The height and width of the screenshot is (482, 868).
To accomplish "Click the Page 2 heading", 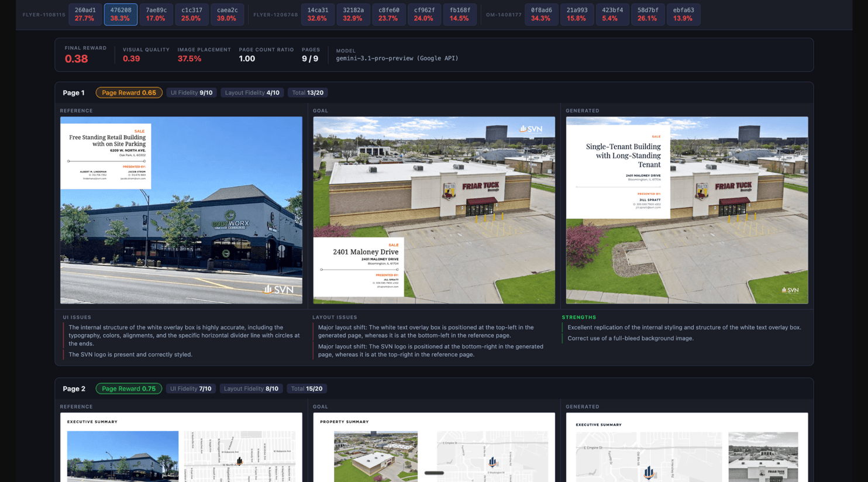I will (74, 388).
